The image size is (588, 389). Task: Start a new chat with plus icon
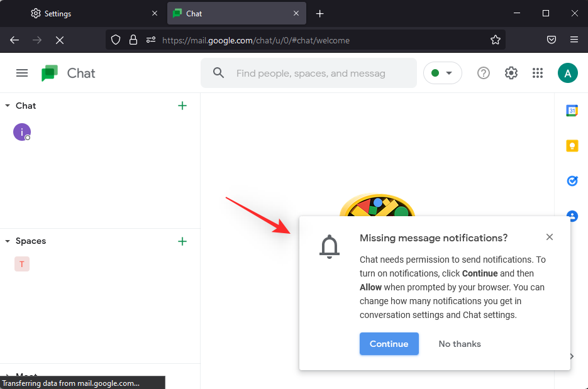[x=182, y=106]
